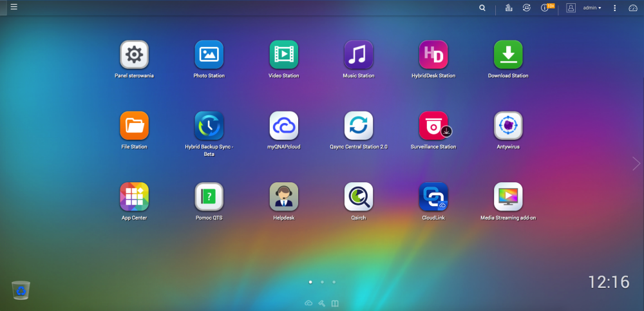This screenshot has height=311, width=644.
Task: Open the three-dot more options menu
Action: [x=614, y=8]
